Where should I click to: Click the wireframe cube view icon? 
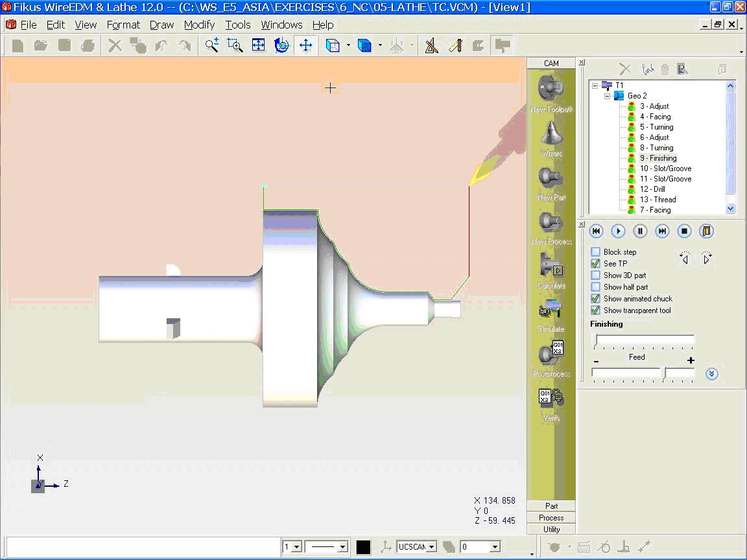[x=333, y=45]
